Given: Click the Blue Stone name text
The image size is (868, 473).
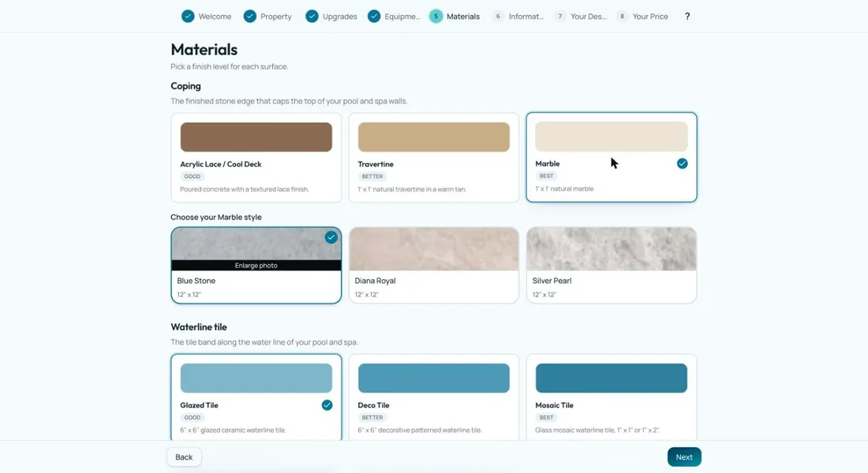Looking at the screenshot, I should [x=196, y=281].
